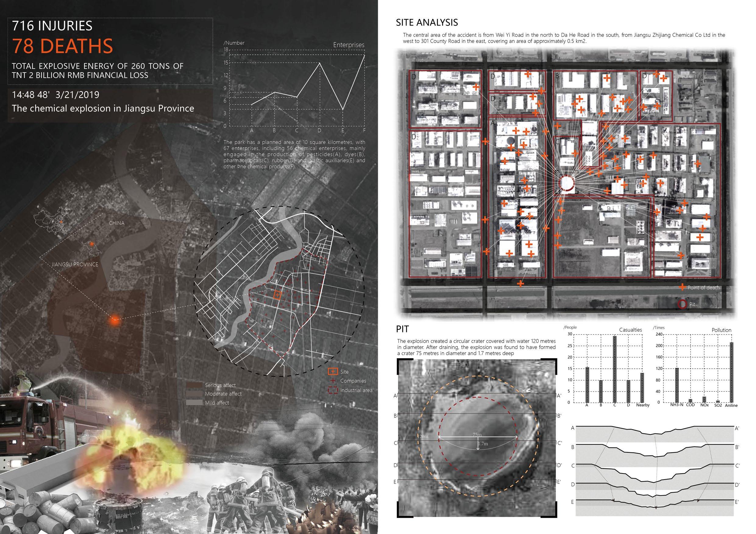Screen dimensions: 756x534
Task: Click the 'The park has a planned area' paragraph
Action: coord(294,154)
